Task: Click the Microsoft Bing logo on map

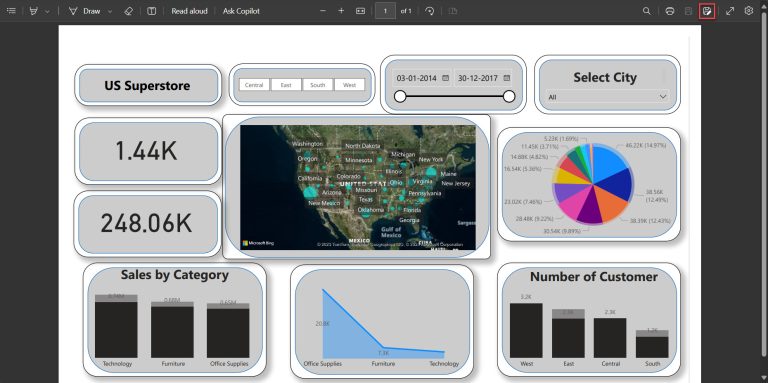Action: [x=258, y=243]
